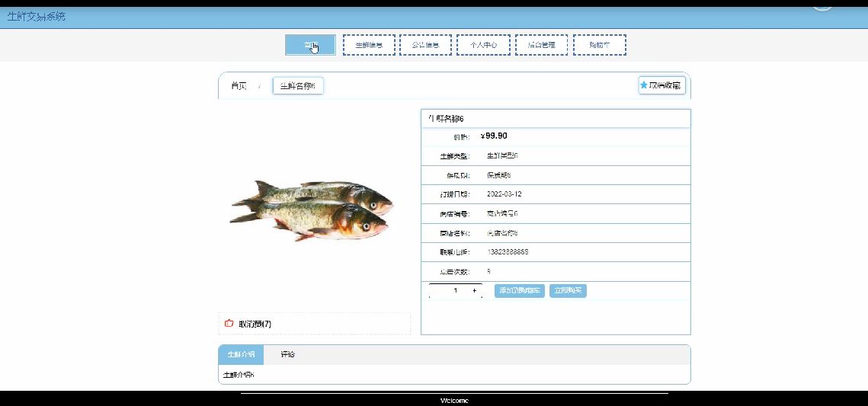Viewport: 868px width, 406px height.
Task: Click the star icon on 取消收藏
Action: click(644, 85)
